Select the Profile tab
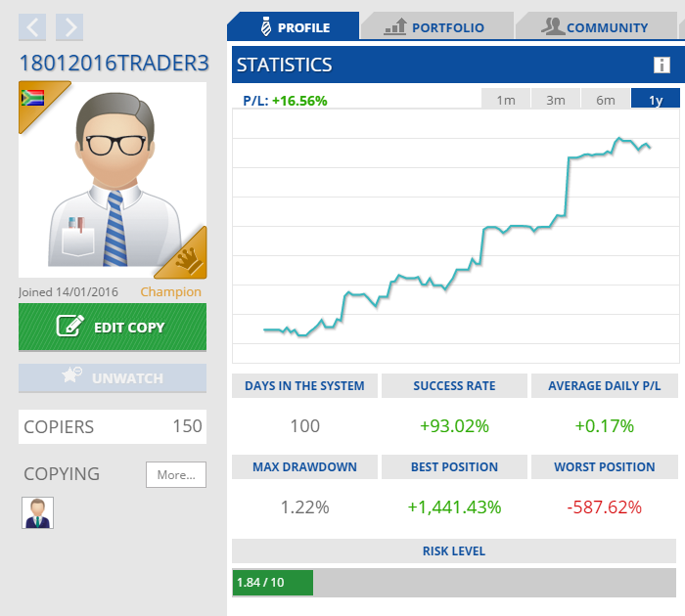Viewport: 685px width, 616px height. pyautogui.click(x=293, y=27)
